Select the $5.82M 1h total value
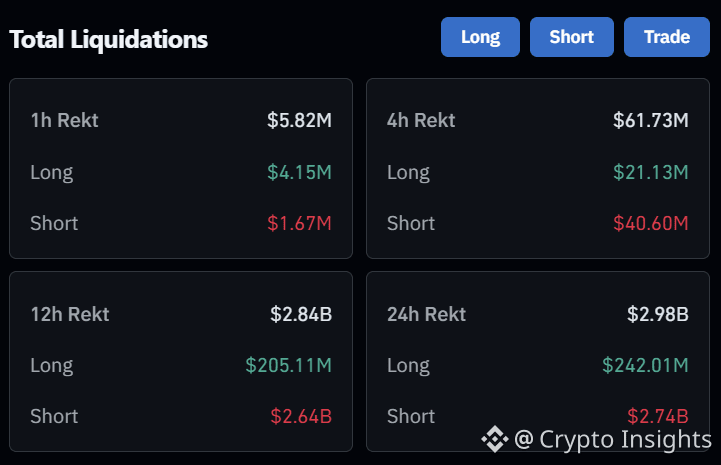Viewport: 721px width, 465px height. [299, 121]
